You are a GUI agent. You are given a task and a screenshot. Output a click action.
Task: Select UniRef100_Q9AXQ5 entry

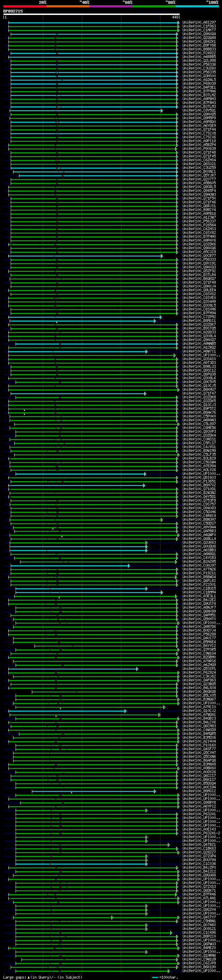[x=199, y=114]
